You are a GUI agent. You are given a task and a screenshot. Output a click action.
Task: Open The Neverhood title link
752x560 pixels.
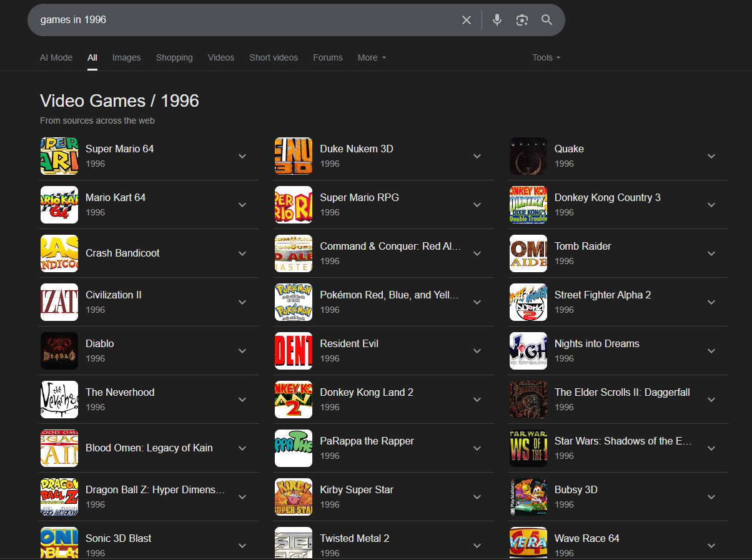120,392
